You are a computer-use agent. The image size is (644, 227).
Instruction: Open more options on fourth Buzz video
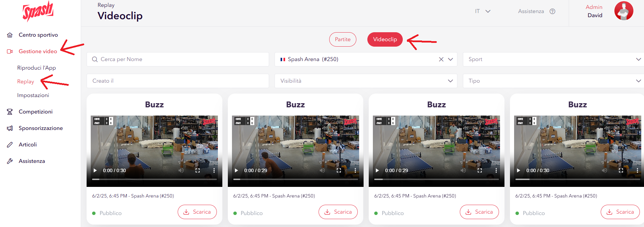(637, 170)
